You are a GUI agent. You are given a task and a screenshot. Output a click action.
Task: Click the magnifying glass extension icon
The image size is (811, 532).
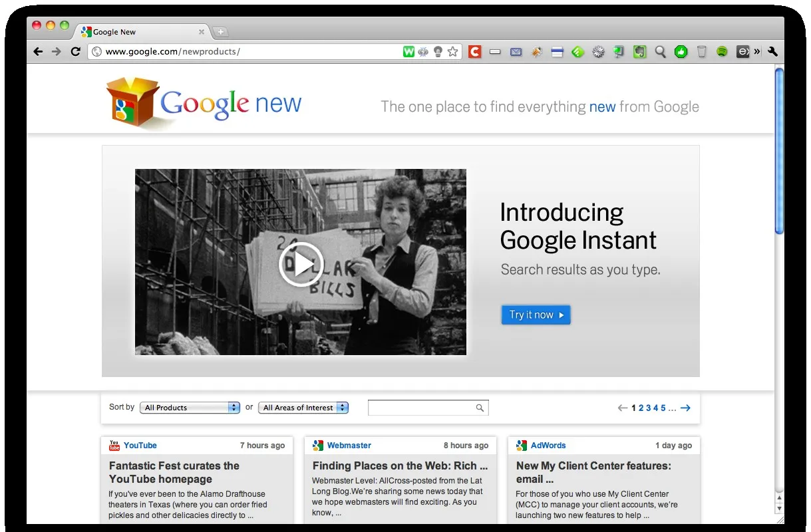pos(661,52)
